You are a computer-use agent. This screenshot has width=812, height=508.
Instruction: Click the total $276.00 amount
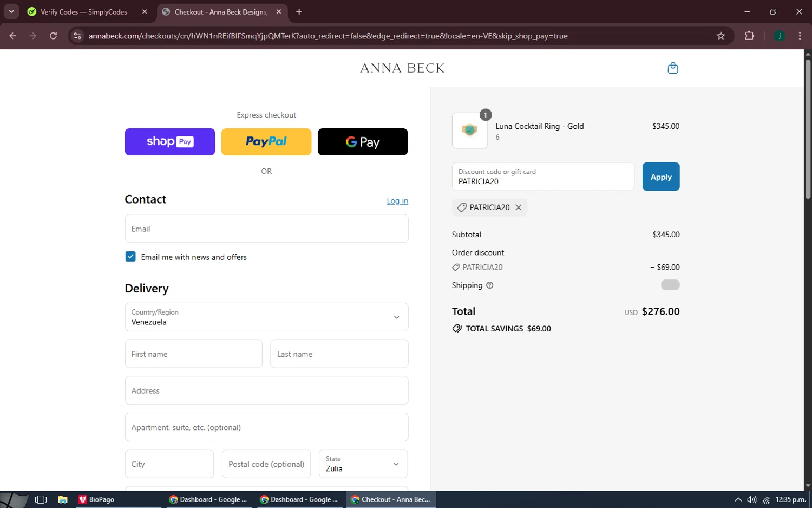(660, 311)
